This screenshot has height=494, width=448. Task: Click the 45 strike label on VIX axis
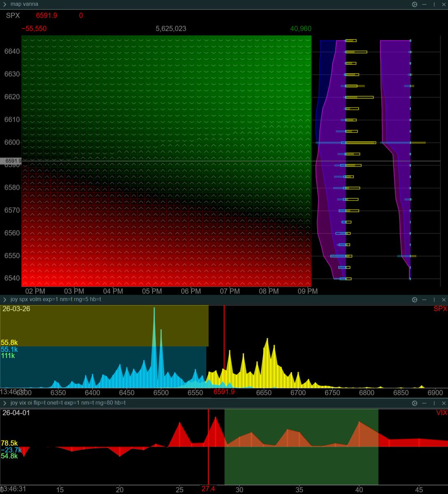click(x=419, y=490)
